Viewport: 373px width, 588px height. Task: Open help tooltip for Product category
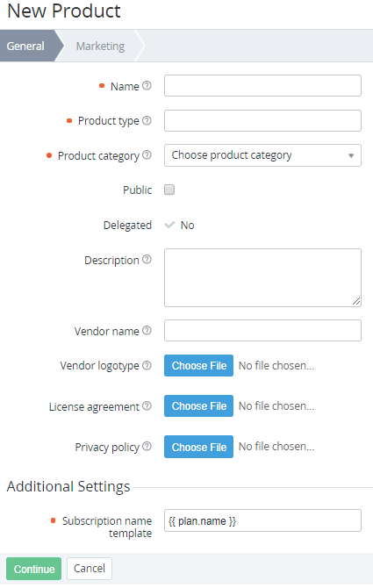147,154
